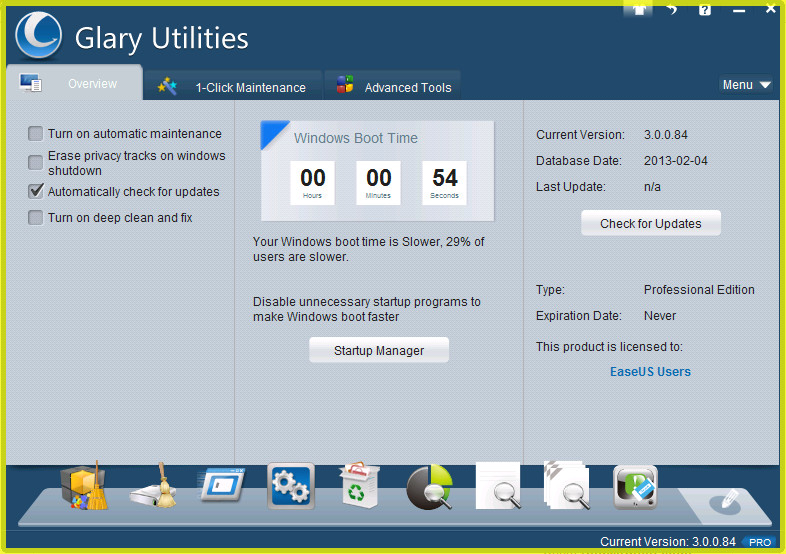Click the version value 3.0.0.84
Image resolution: width=786 pixels, height=554 pixels.
pos(666,135)
